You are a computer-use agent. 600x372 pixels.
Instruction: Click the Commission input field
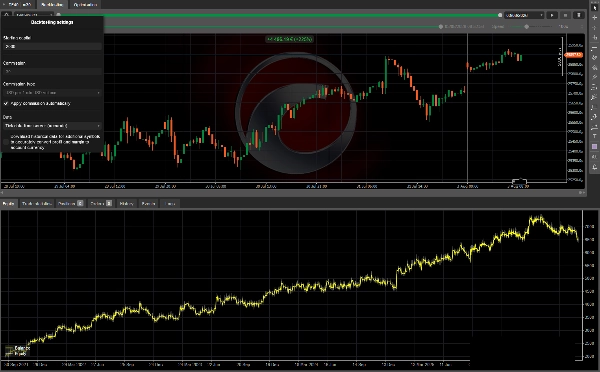[52, 72]
